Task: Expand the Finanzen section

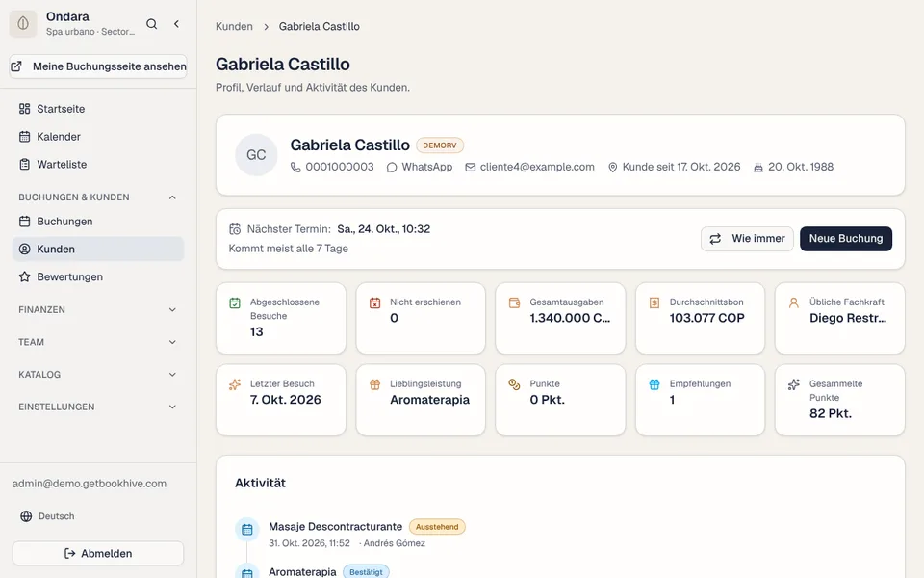Action: tap(98, 309)
